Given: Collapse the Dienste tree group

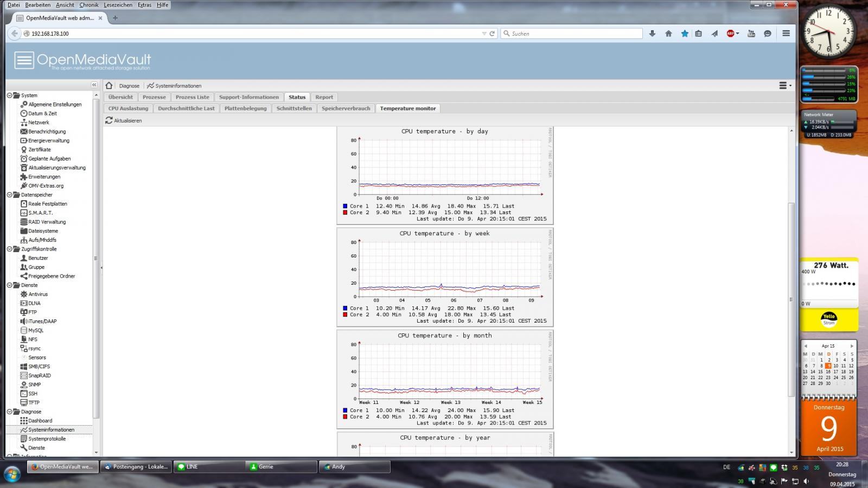Looking at the screenshot, I should pyautogui.click(x=9, y=285).
